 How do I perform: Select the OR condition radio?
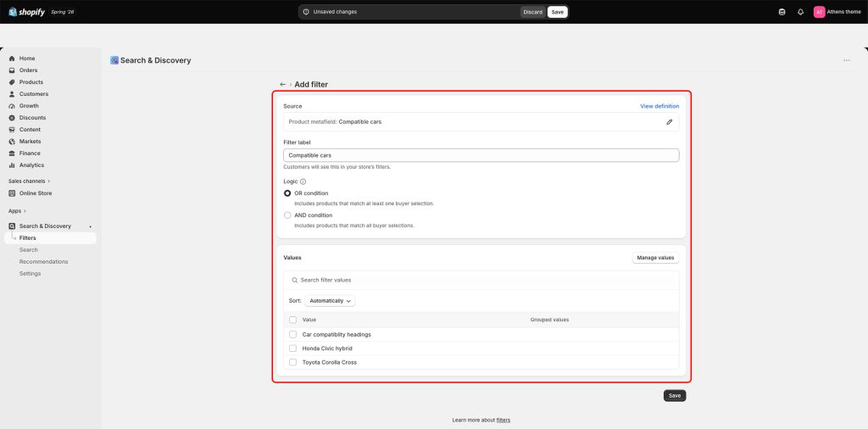coord(287,193)
